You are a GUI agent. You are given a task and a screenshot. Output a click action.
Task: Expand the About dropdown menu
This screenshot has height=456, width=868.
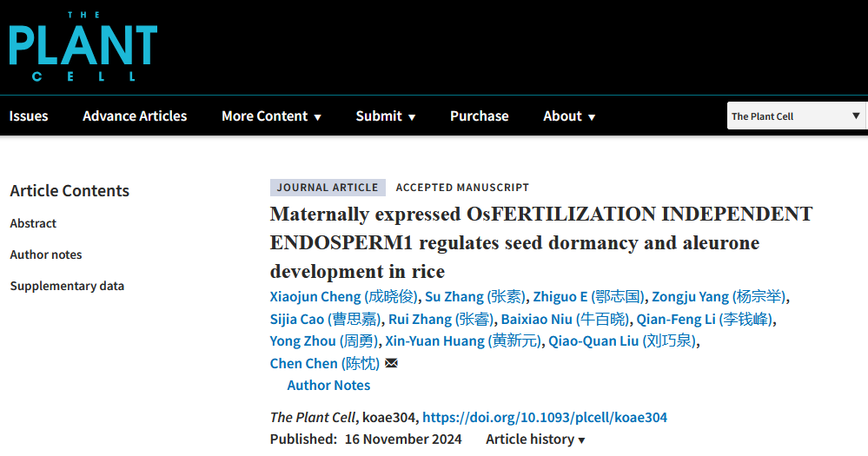pos(569,116)
